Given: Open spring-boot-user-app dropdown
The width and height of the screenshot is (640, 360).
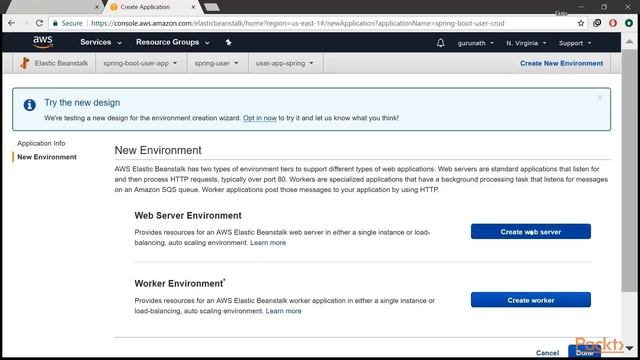Looking at the screenshot, I should point(140,63).
